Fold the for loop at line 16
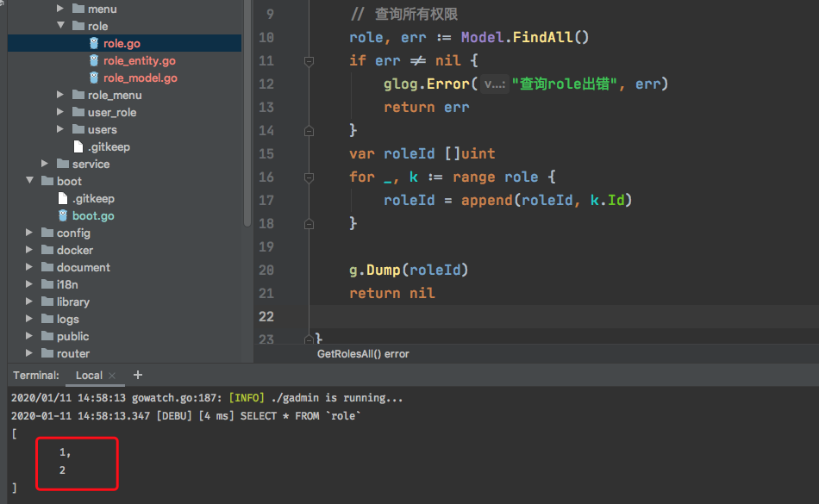This screenshot has height=504, width=819. pyautogui.click(x=309, y=178)
